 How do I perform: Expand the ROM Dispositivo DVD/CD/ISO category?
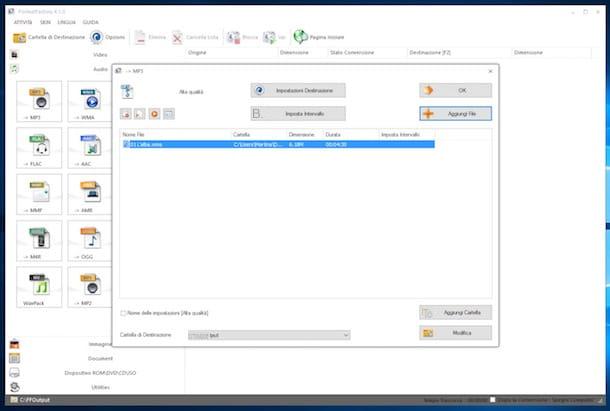[x=100, y=373]
